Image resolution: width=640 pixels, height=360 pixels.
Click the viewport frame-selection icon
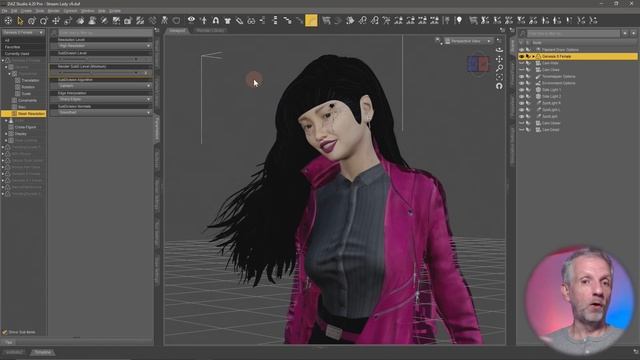499,77
